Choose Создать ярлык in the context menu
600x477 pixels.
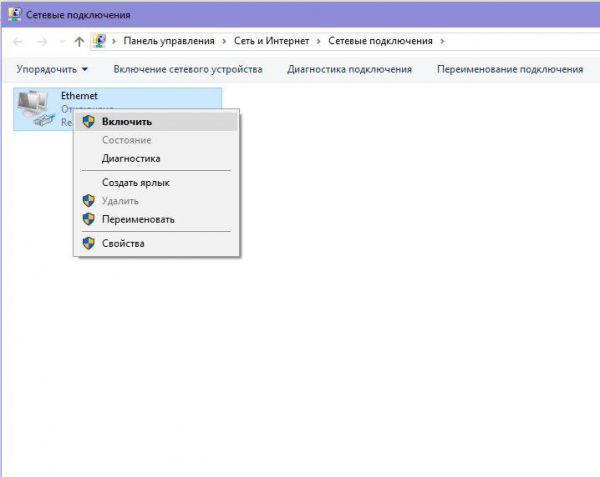(156, 182)
